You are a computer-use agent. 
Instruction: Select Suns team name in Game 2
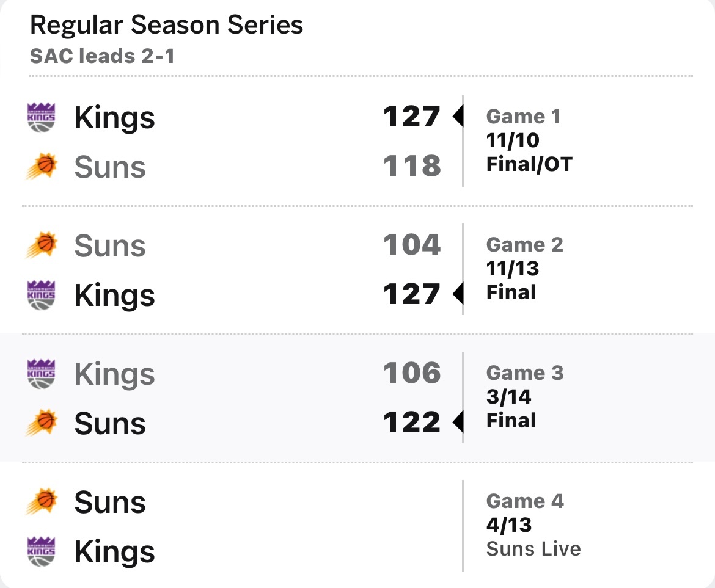pos(110,246)
